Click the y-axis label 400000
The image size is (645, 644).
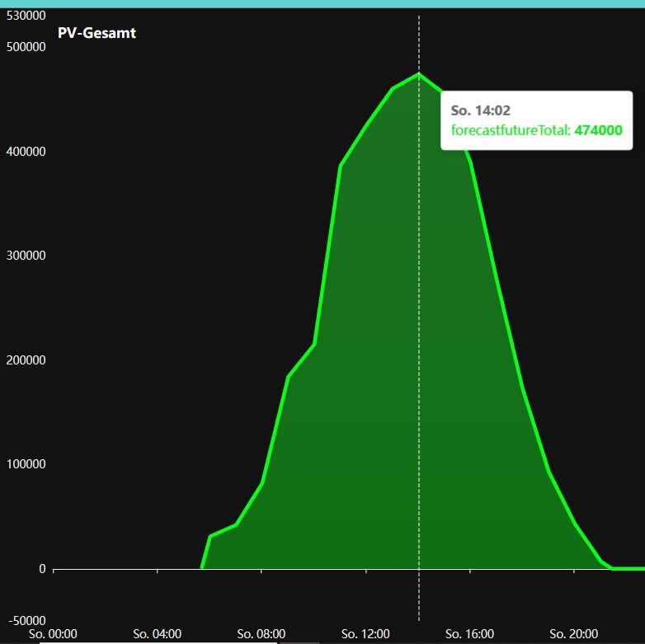26,152
